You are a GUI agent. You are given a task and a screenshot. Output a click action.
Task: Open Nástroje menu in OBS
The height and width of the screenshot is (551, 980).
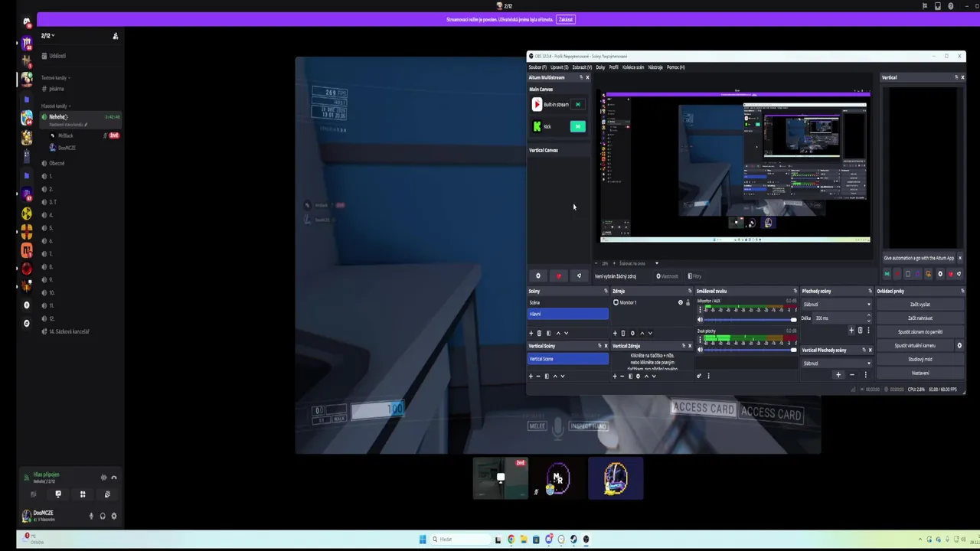pos(655,67)
